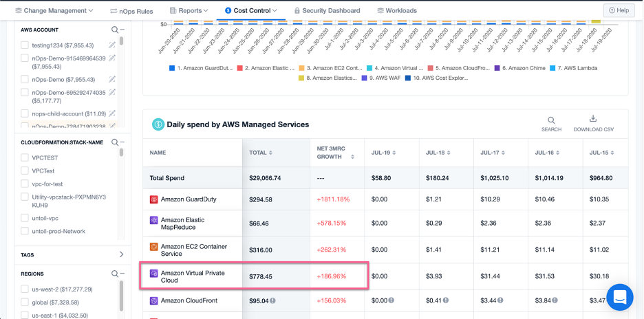
Task: Edit the nOps-Demo ($7,955.43) account name
Action: [x=111, y=79]
